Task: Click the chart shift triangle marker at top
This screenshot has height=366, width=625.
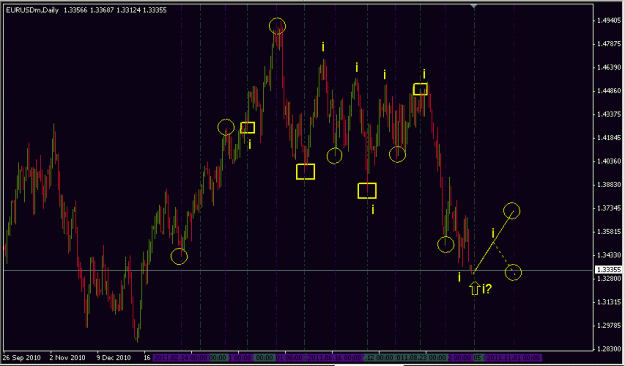Action: tap(474, 6)
